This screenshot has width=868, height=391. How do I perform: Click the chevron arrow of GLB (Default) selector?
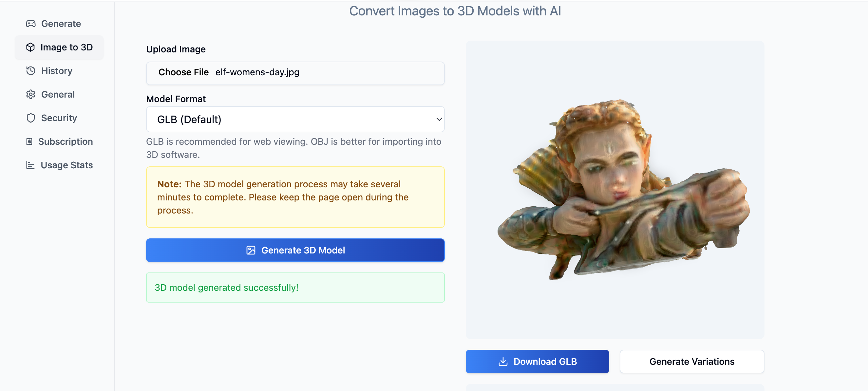coord(439,119)
